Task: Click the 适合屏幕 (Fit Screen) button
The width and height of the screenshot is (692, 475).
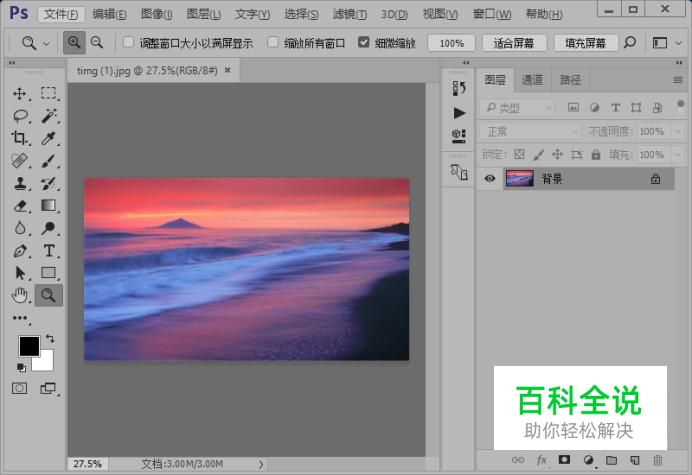Action: click(x=514, y=44)
